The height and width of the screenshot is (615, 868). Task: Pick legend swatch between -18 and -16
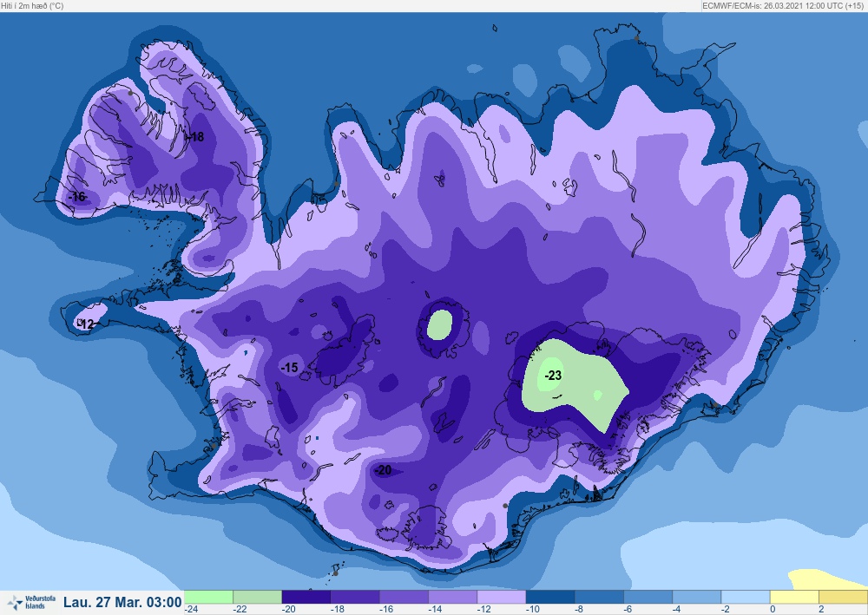tap(355, 597)
